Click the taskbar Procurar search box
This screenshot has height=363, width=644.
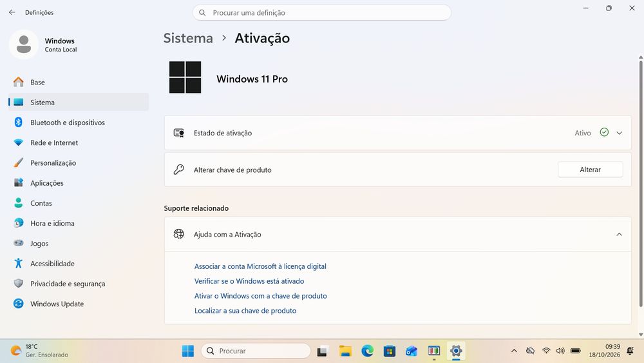(256, 351)
